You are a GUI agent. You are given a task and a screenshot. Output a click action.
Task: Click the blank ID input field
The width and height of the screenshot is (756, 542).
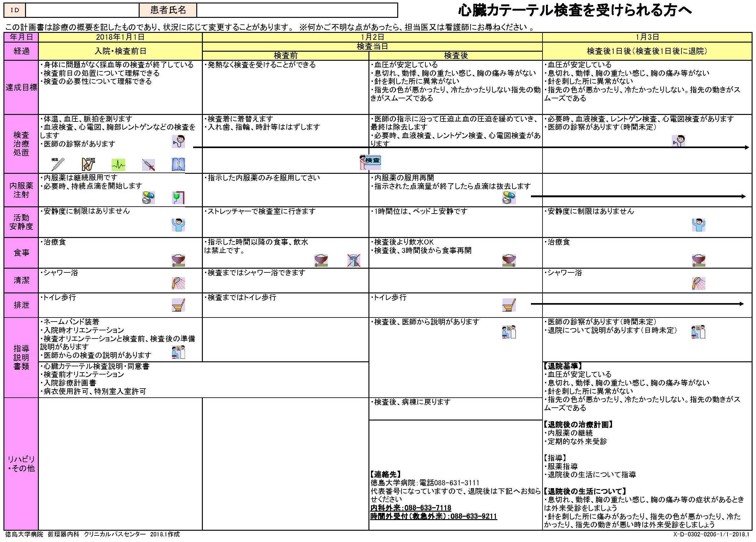click(82, 10)
